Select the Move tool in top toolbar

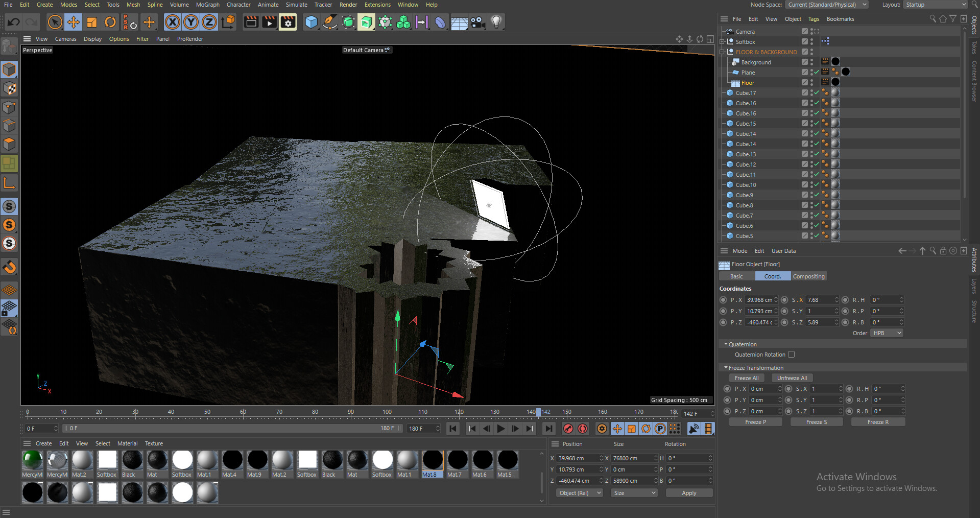(x=74, y=22)
